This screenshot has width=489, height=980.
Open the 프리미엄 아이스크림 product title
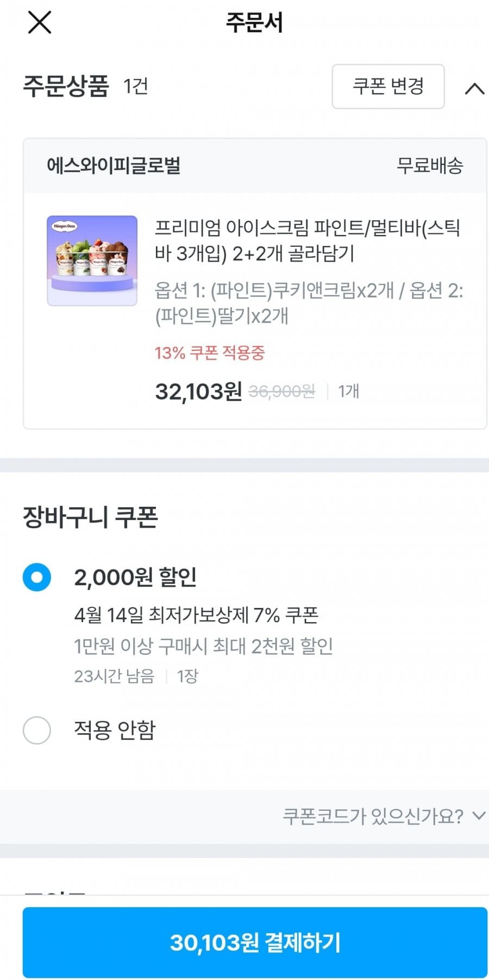click(x=308, y=240)
